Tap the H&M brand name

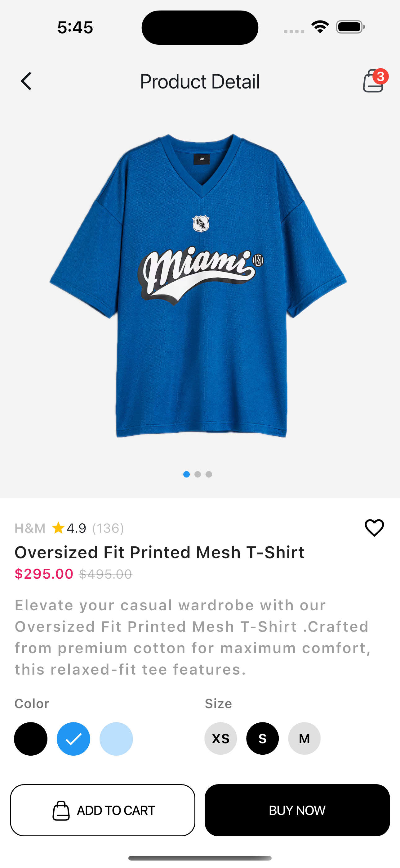pos(30,528)
